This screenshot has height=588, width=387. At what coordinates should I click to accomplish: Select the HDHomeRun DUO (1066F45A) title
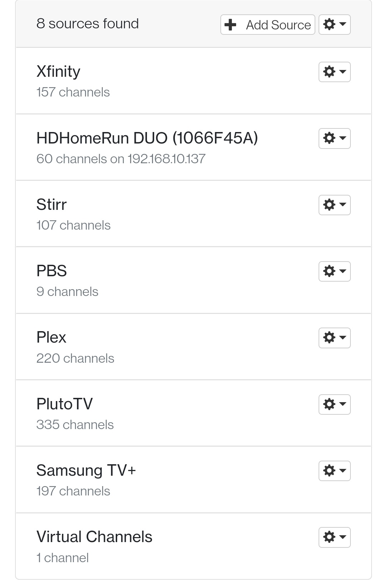point(147,138)
